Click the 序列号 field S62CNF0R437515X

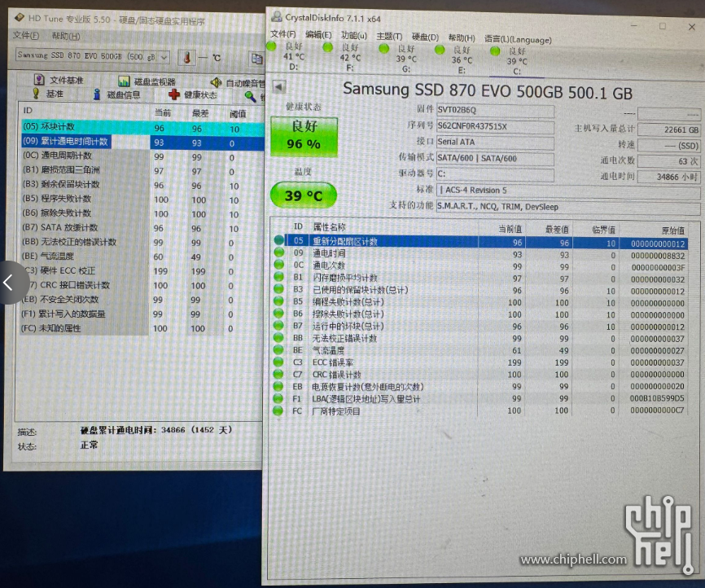(x=495, y=126)
